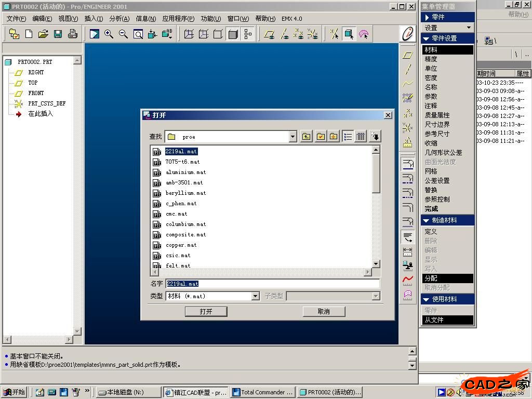532x399 pixels.
Task: Toggle datum planes display icon
Action: 269,34
